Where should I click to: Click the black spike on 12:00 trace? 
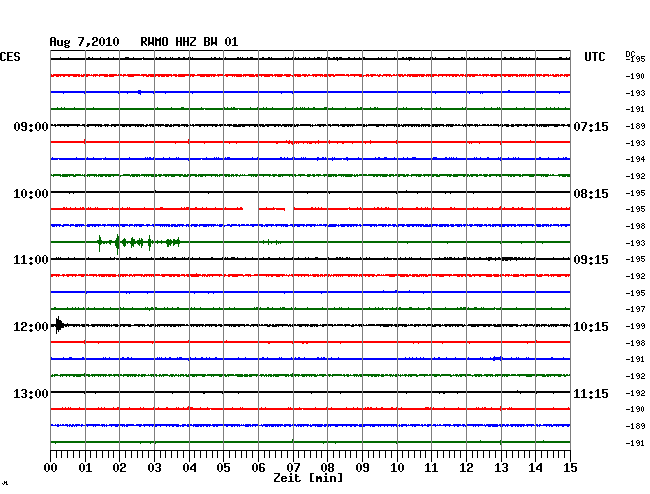[x=59, y=325]
